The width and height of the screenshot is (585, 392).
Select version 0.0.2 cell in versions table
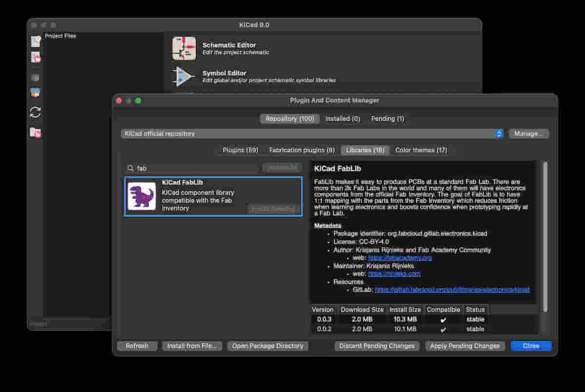click(324, 329)
